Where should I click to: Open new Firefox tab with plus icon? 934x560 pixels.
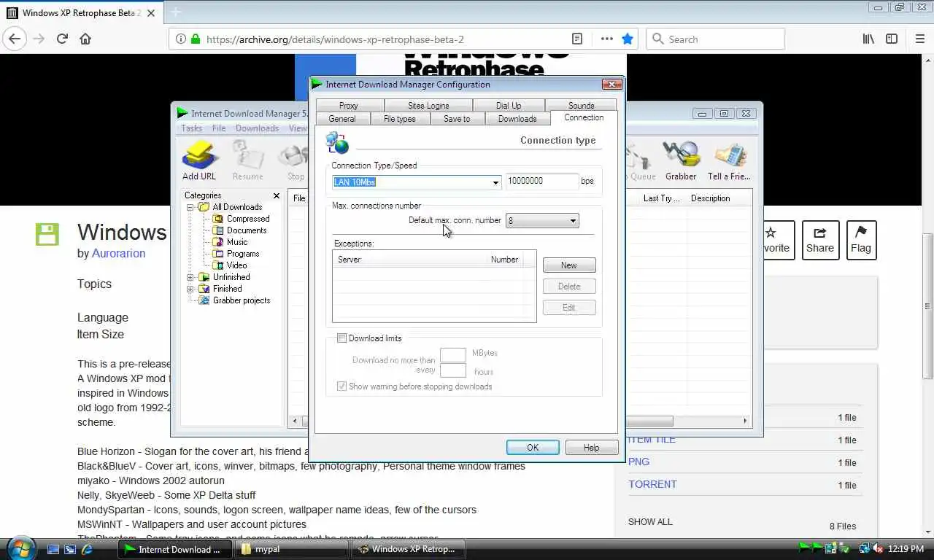[x=176, y=12]
